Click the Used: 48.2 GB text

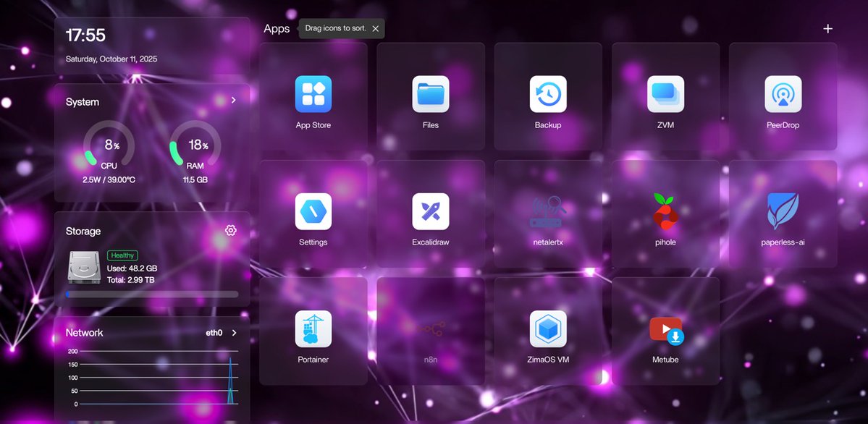coord(132,268)
